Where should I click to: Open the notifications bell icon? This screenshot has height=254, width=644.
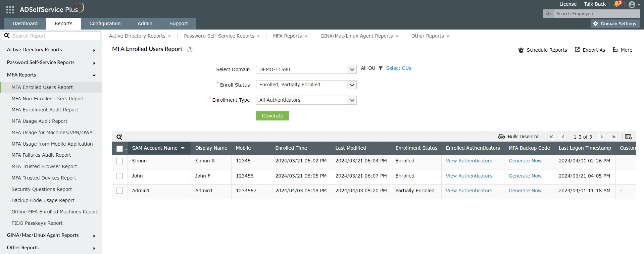point(617,4)
